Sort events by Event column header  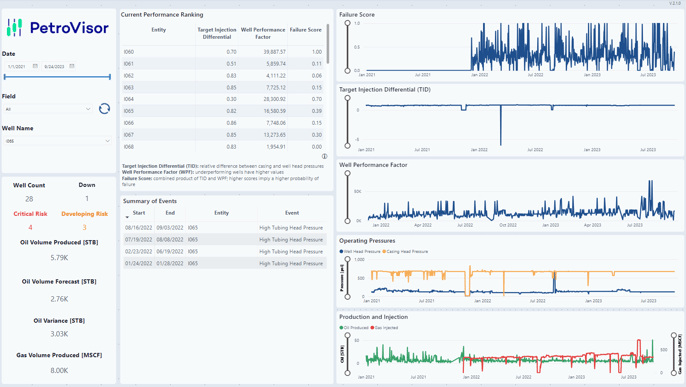(x=292, y=213)
